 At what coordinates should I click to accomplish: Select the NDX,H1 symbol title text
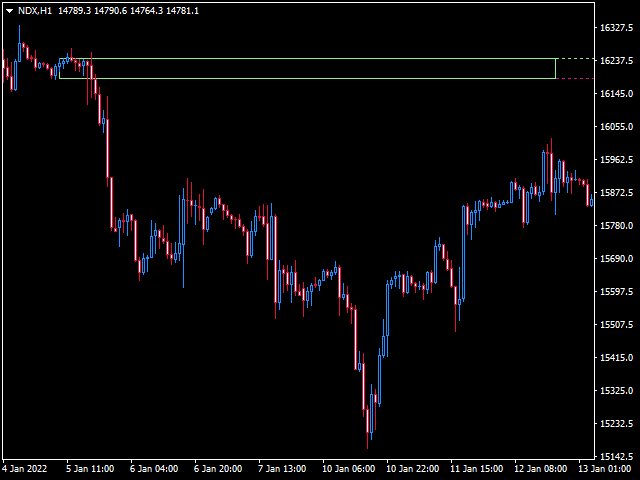(35, 11)
